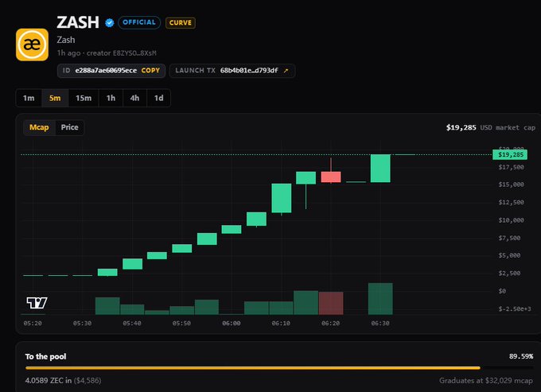Click the 06:00 time axis label
The image size is (541, 392).
pos(232,324)
